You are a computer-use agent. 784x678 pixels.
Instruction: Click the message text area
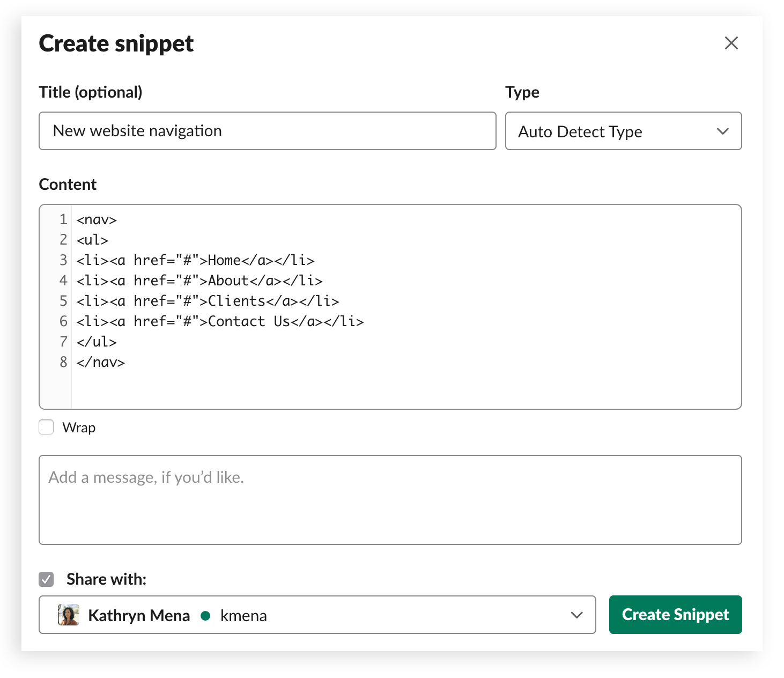pyautogui.click(x=390, y=500)
